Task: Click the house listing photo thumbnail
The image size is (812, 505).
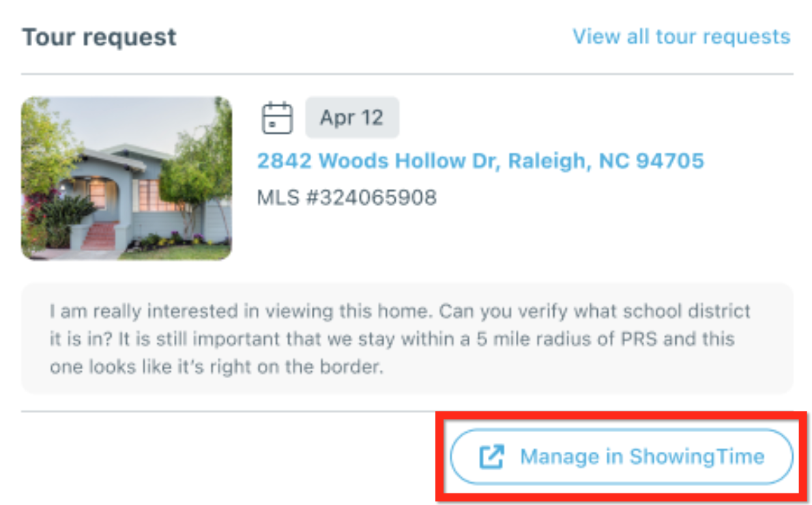Action: [126, 177]
